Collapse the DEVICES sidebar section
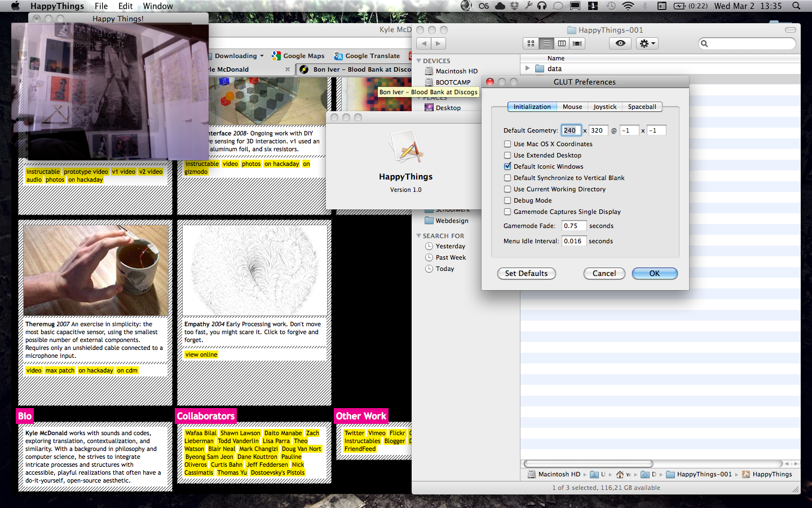This screenshot has height=508, width=812. click(419, 60)
